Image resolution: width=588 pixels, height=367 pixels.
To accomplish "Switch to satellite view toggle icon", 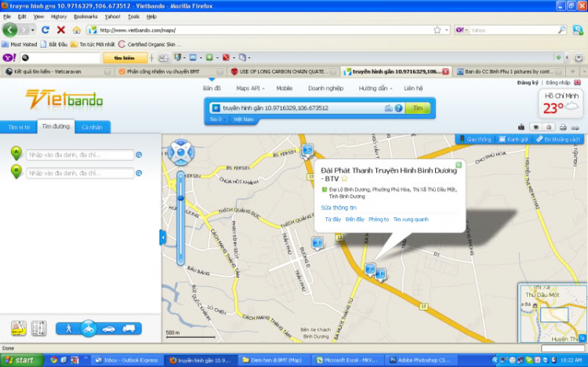I will [x=536, y=127].
